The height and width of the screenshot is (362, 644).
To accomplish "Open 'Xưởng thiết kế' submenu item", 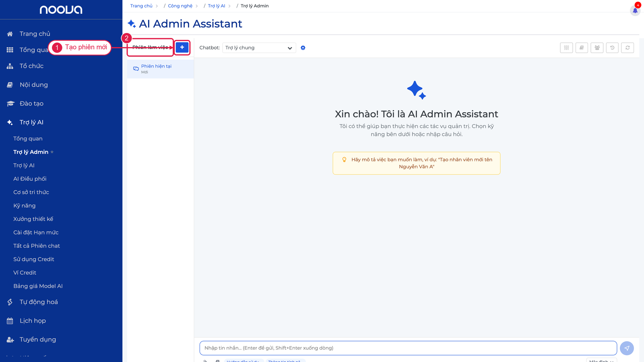I will 33,219.
